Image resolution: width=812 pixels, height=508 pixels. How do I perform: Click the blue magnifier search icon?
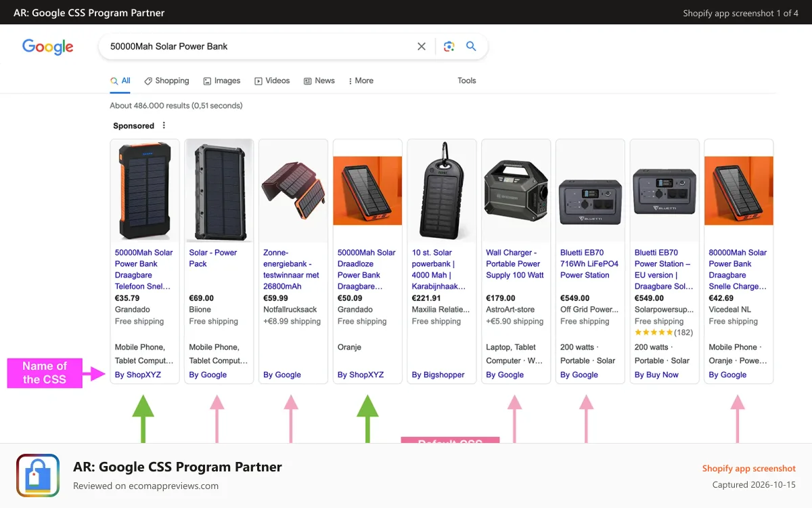point(472,47)
